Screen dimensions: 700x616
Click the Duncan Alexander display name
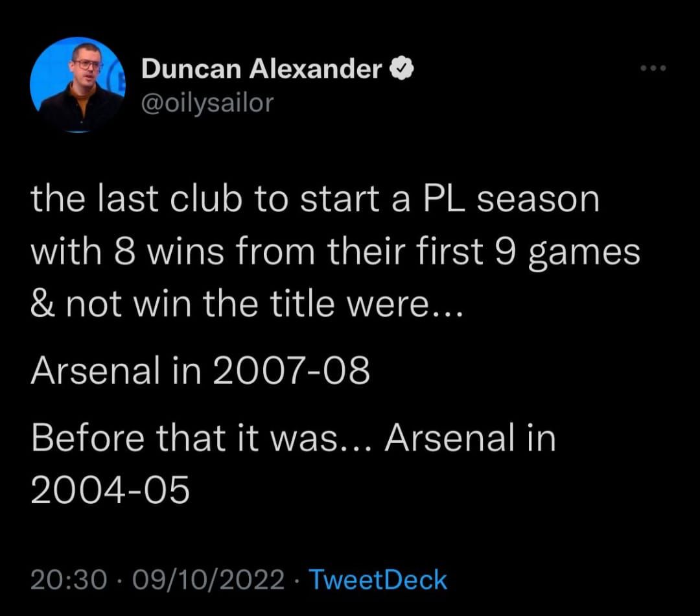[261, 68]
